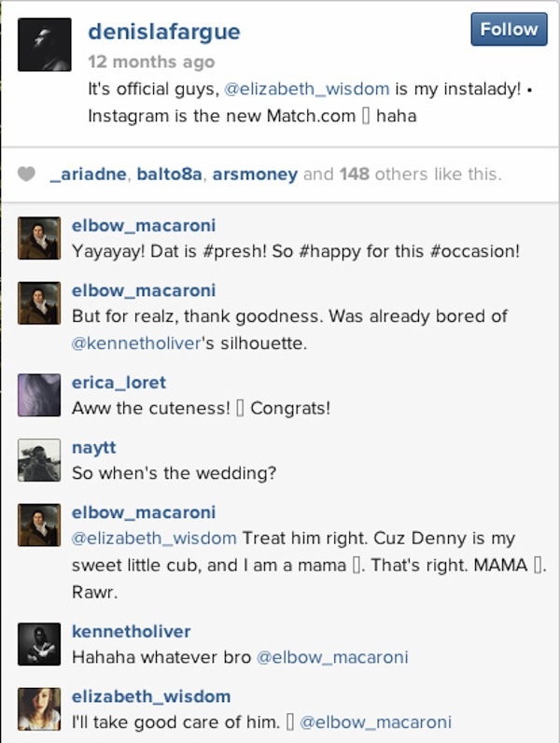
Task: Click the heart like icon
Action: point(27,174)
